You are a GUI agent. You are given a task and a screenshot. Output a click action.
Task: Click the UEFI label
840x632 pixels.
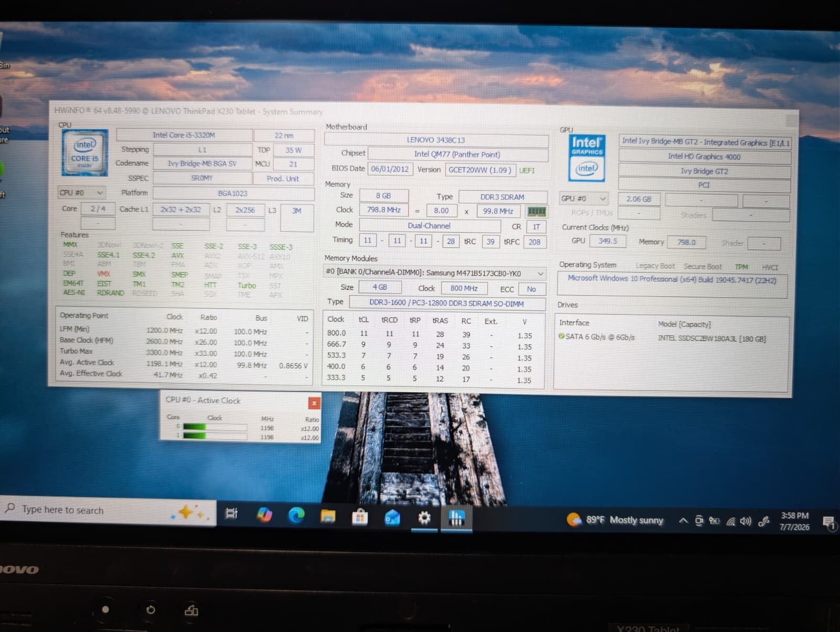[x=527, y=170]
